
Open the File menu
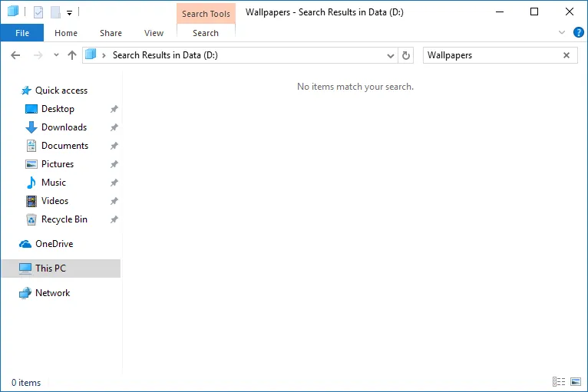click(x=22, y=33)
